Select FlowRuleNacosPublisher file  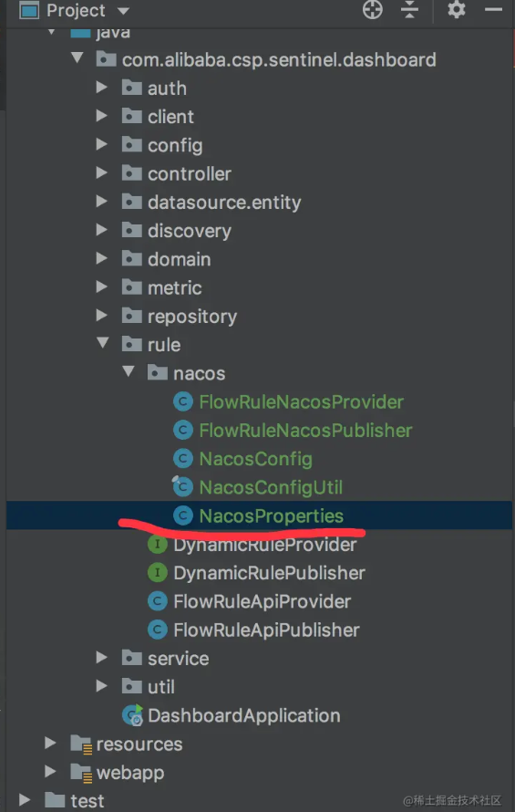click(305, 431)
